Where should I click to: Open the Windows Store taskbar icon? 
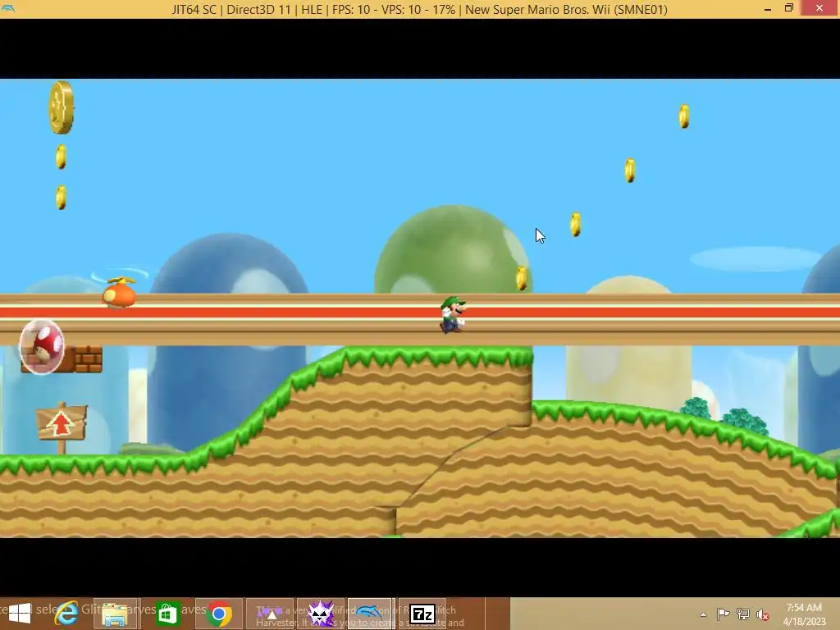[167, 614]
